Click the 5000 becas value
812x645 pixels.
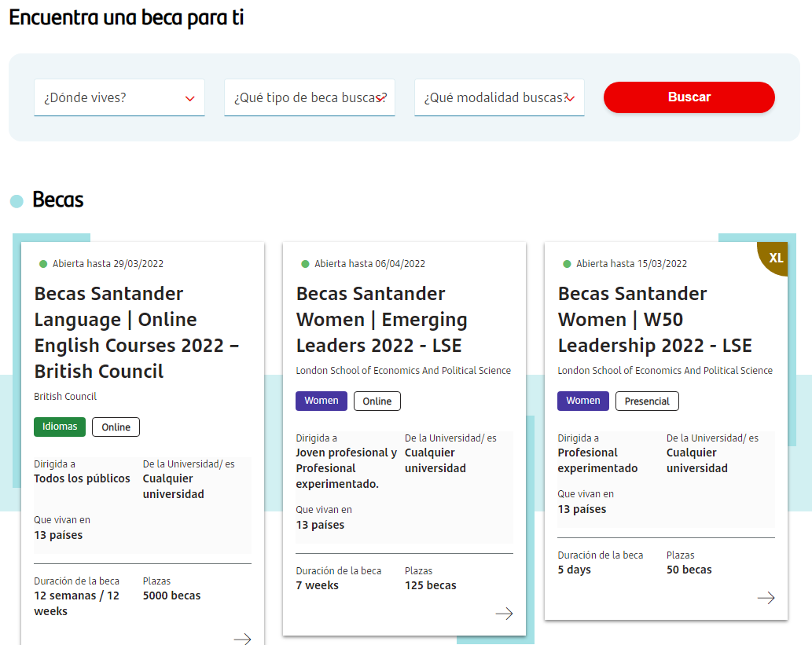(x=171, y=596)
